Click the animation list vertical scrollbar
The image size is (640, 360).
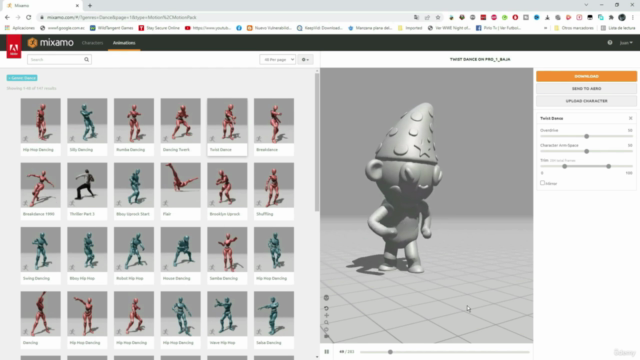tap(317, 142)
